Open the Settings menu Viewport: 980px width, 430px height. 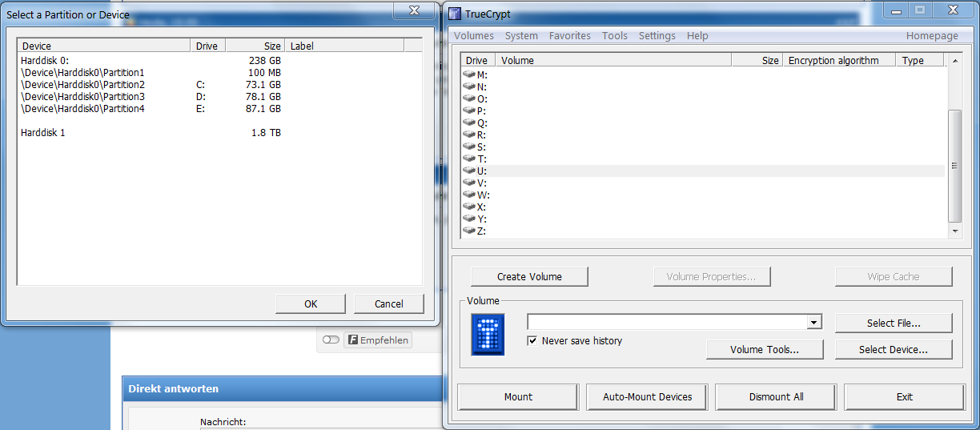657,35
